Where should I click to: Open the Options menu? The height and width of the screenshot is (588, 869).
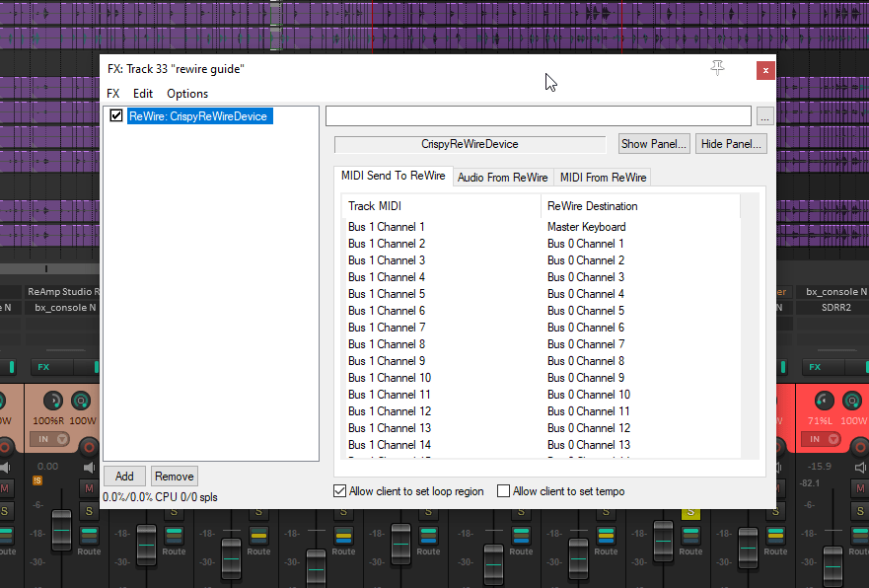coord(186,94)
